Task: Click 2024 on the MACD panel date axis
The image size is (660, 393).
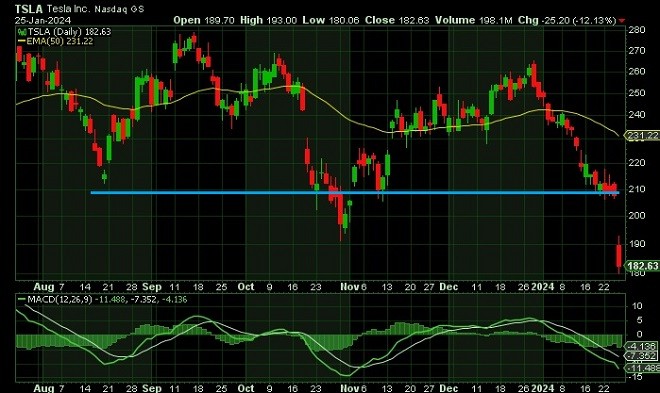Action: (543, 388)
